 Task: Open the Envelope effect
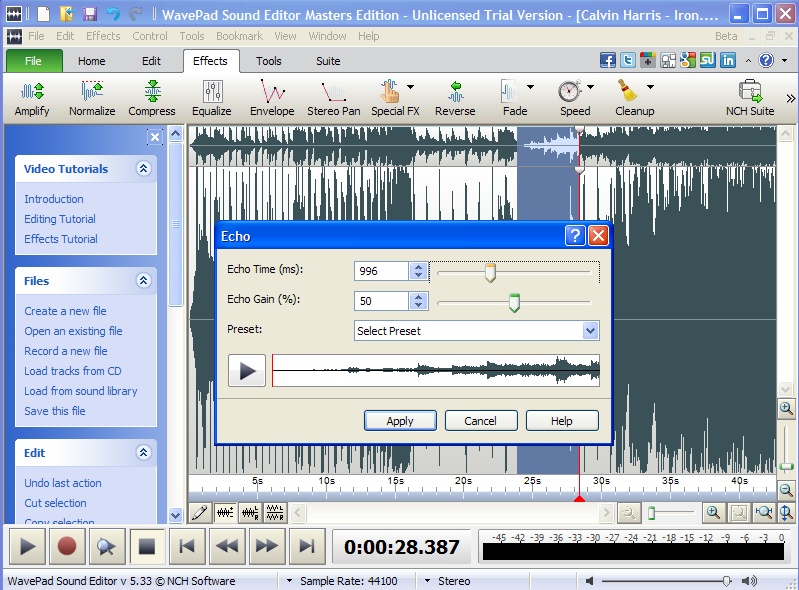272,98
